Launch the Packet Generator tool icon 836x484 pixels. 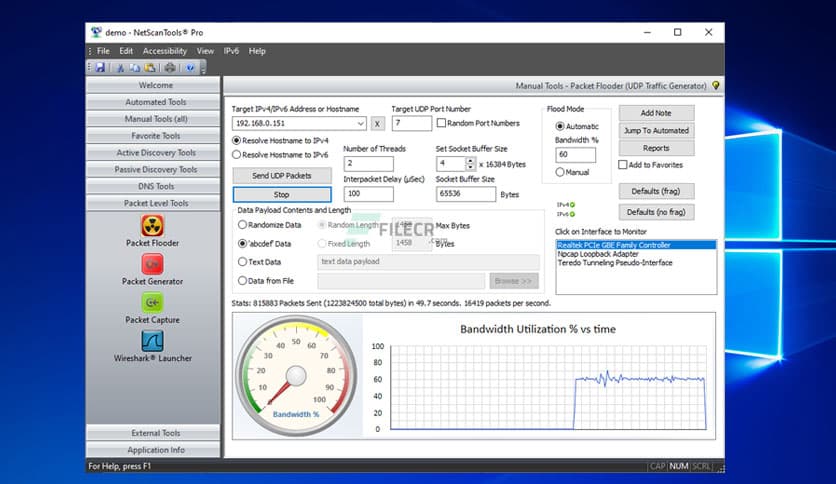tap(152, 264)
